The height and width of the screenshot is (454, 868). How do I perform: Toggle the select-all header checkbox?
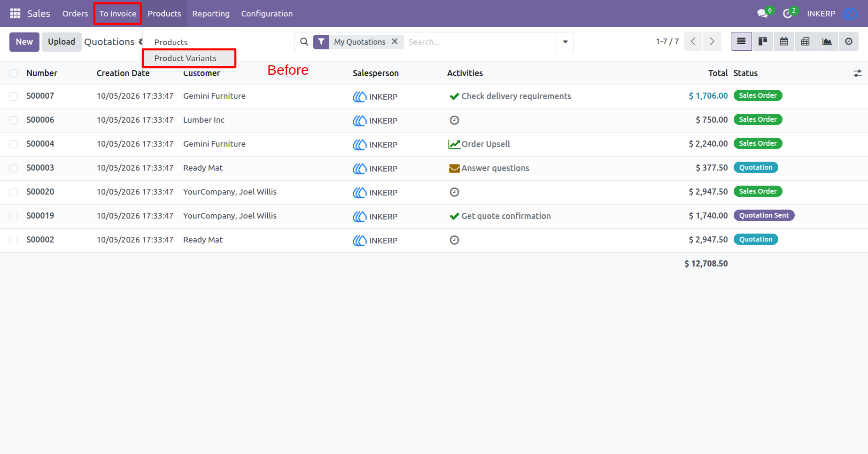14,73
